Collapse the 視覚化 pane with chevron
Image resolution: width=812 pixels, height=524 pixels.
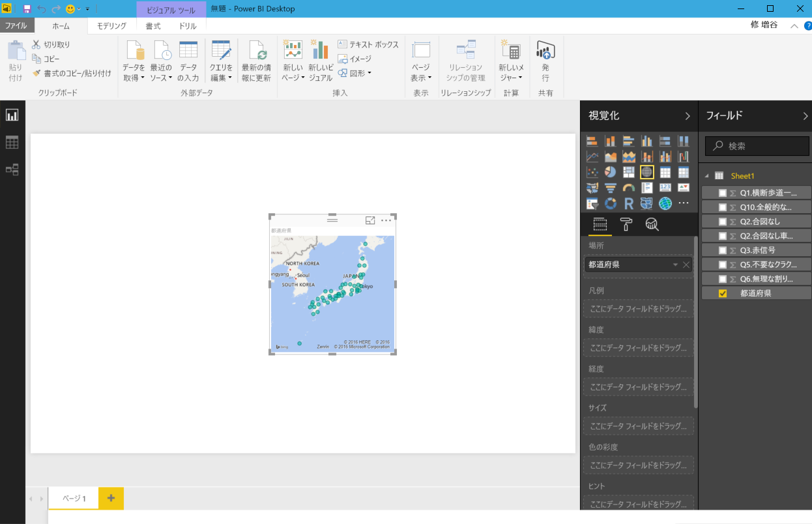point(687,116)
